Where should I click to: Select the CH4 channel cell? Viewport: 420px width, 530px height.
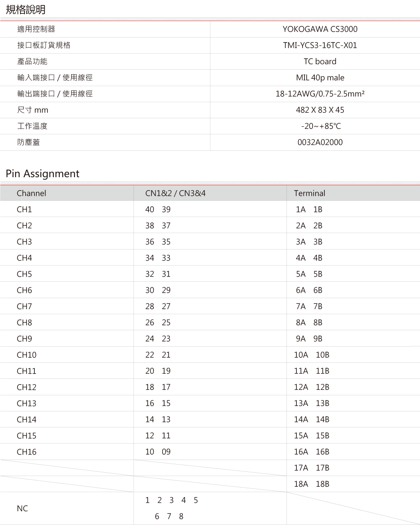24,258
